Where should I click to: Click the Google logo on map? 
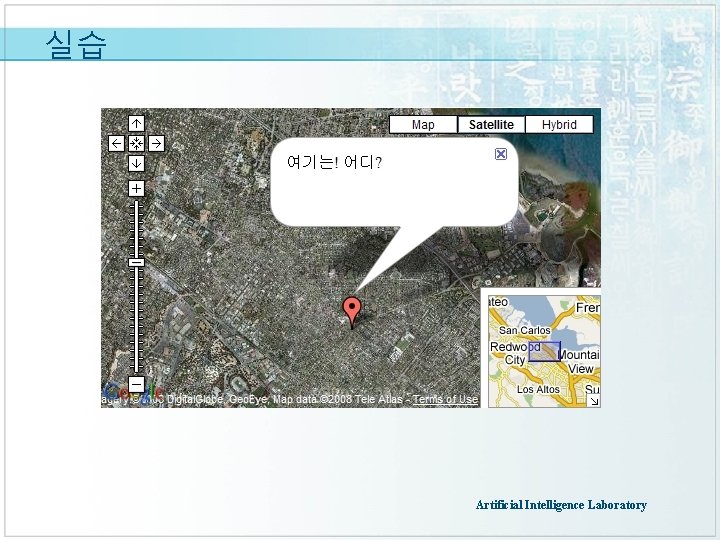133,393
